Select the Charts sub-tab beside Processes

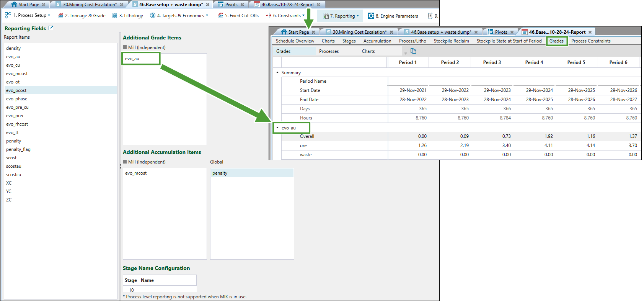(368, 51)
